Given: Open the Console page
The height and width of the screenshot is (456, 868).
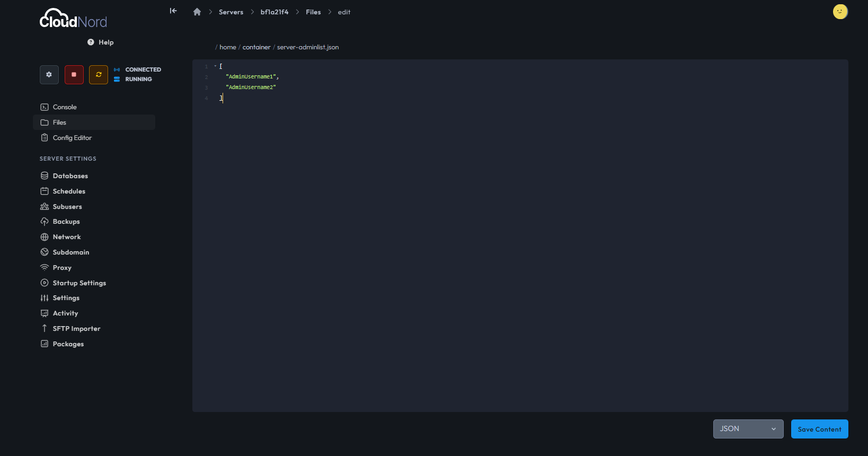Looking at the screenshot, I should pyautogui.click(x=65, y=107).
